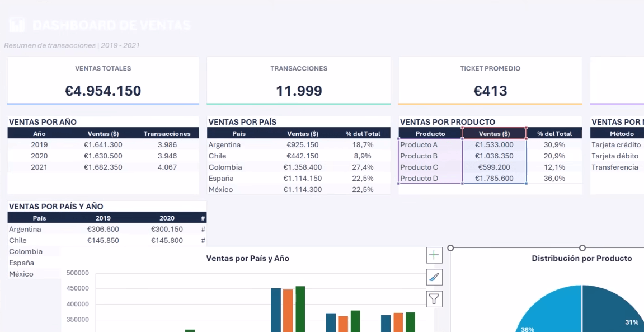Select the 'Tarjeta crédito' cell

(616, 144)
